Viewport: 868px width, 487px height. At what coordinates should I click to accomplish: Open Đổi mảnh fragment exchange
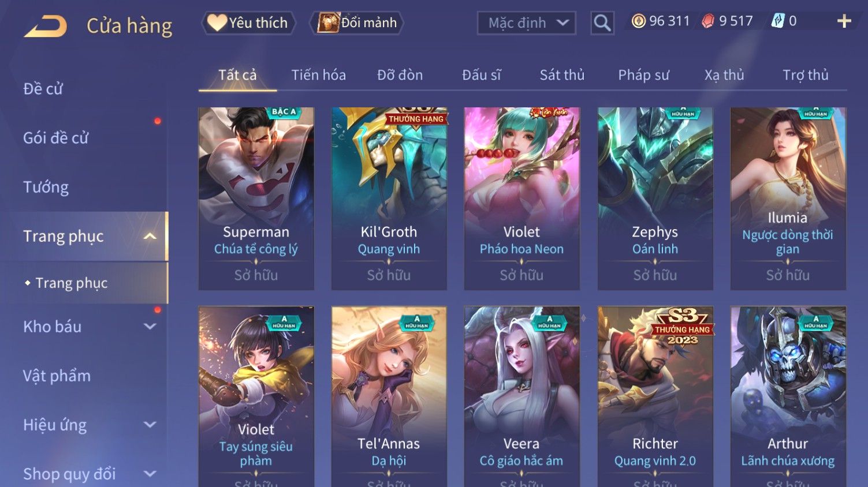click(x=357, y=23)
